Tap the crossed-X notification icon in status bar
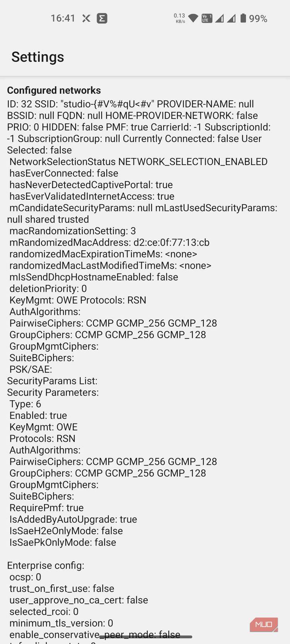 [86, 18]
